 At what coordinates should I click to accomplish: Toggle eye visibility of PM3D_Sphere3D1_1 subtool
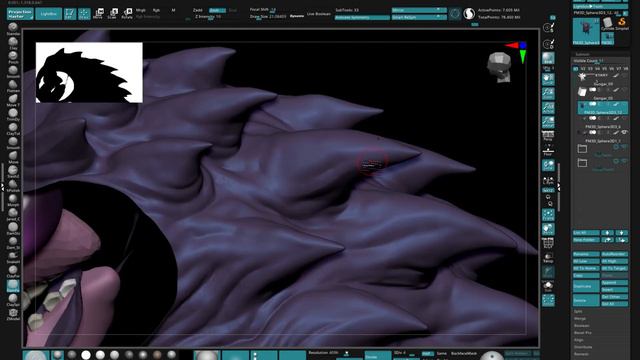(x=624, y=133)
